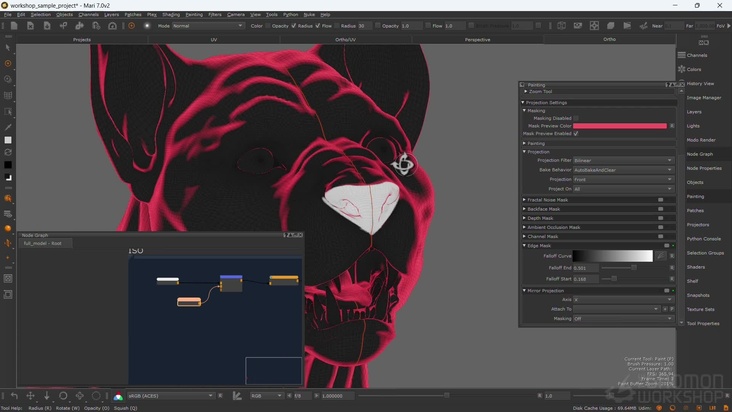Toggle Ambient Occlusion Mask enable switch
Image resolution: width=732 pixels, height=412 pixels.
[x=661, y=227]
